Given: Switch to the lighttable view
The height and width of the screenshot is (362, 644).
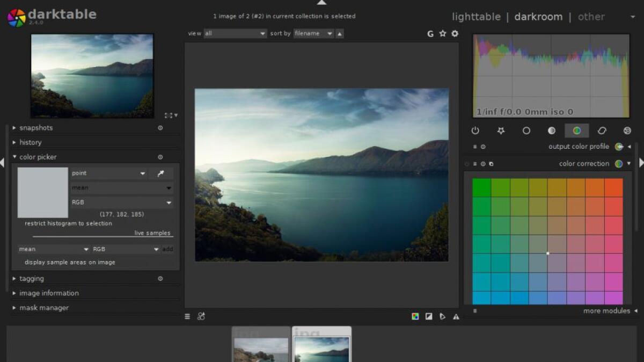Looking at the screenshot, I should pyautogui.click(x=476, y=17).
